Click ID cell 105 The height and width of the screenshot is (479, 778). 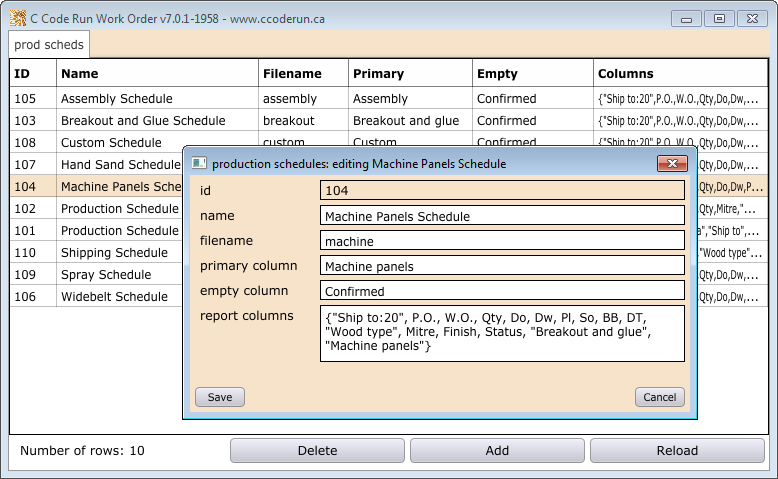coord(33,99)
